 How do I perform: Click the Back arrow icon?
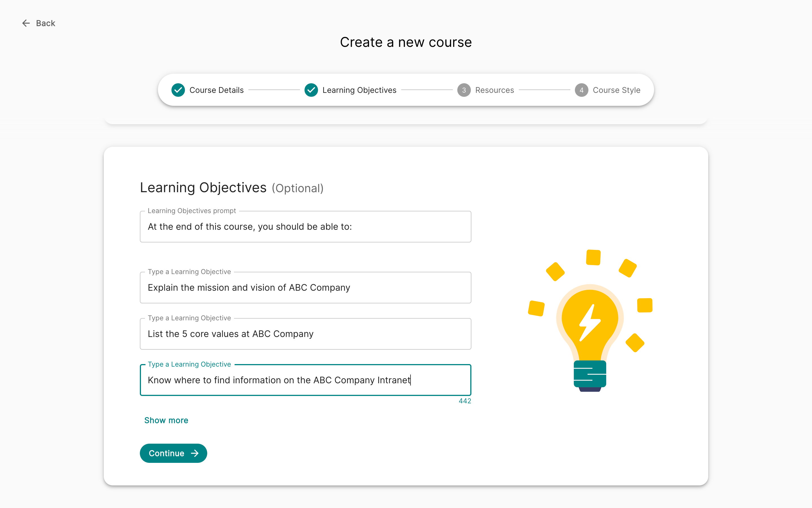point(26,23)
